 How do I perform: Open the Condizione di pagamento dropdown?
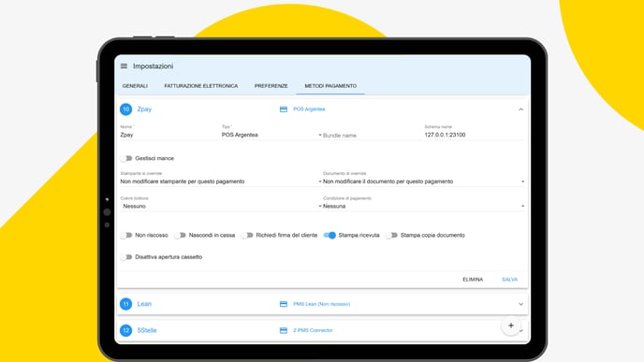click(423, 206)
